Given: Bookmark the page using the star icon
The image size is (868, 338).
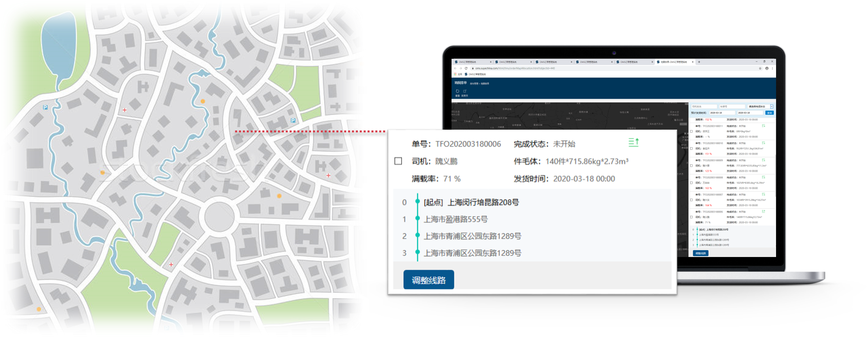Looking at the screenshot, I should [760, 68].
